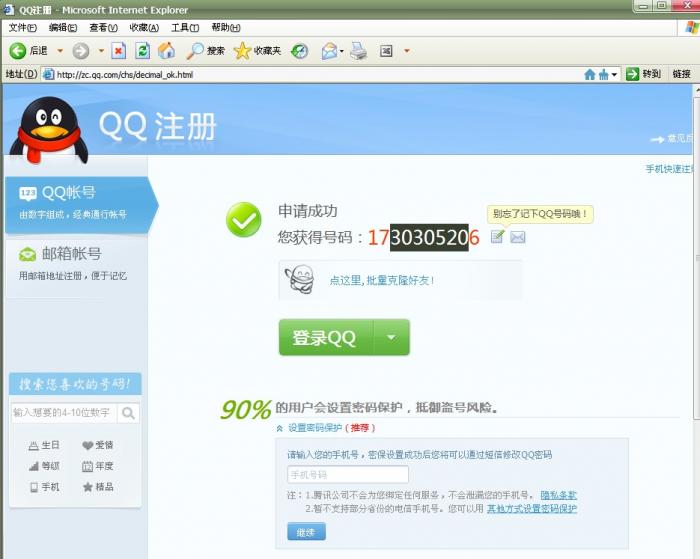Open the address bar dropdown arrow
Screen dimensions: 700x559
(x=614, y=75)
